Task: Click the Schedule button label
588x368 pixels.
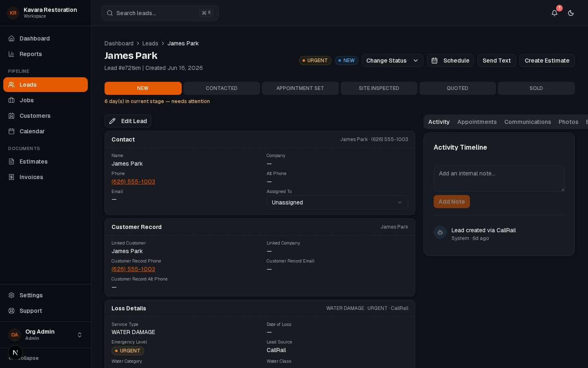Action: point(456,61)
